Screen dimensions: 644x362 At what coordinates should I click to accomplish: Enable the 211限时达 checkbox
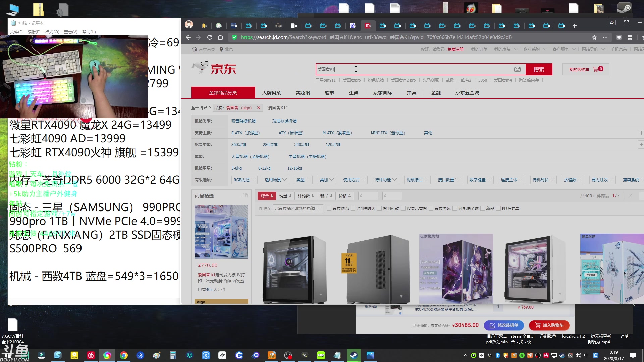coord(353,208)
